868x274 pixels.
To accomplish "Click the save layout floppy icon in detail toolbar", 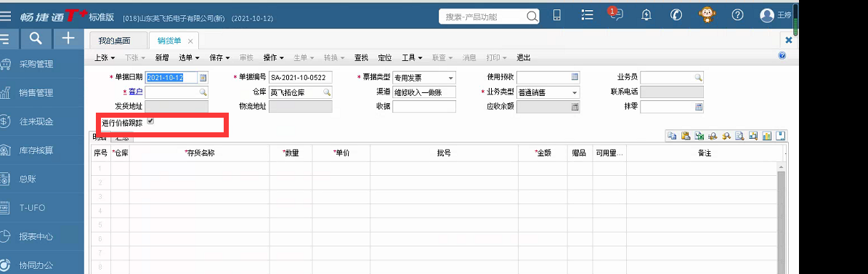I will [x=781, y=136].
